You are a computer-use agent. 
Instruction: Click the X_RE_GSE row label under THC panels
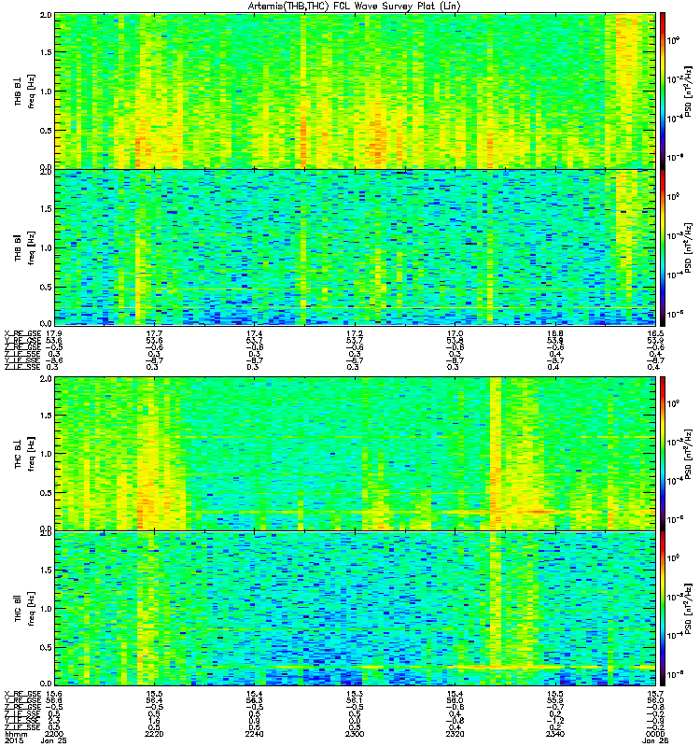(x=22, y=694)
